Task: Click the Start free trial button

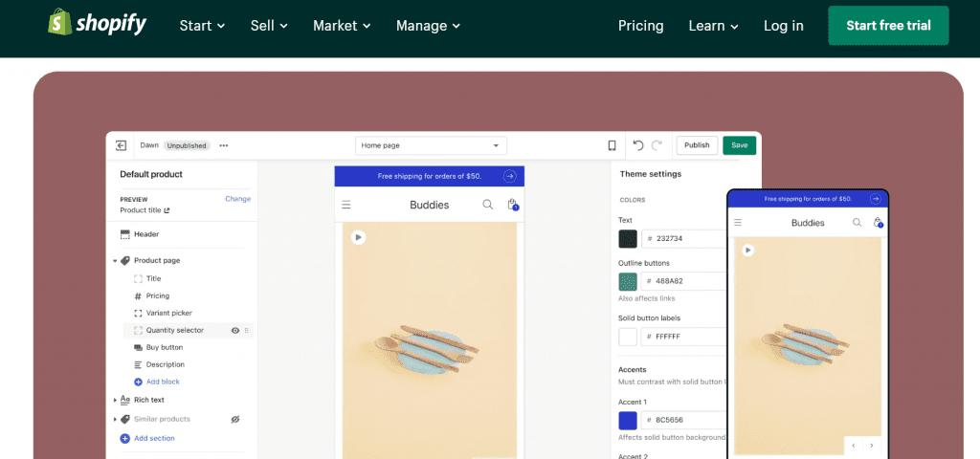Action: (887, 26)
